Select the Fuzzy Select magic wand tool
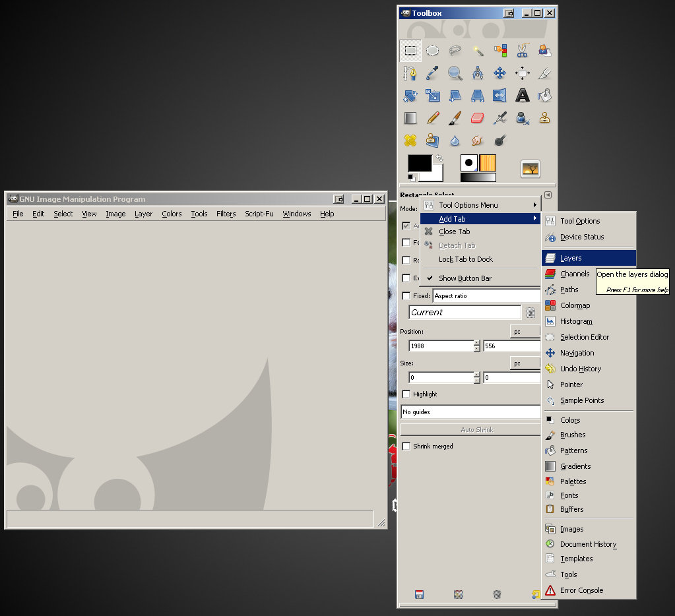 pos(478,51)
